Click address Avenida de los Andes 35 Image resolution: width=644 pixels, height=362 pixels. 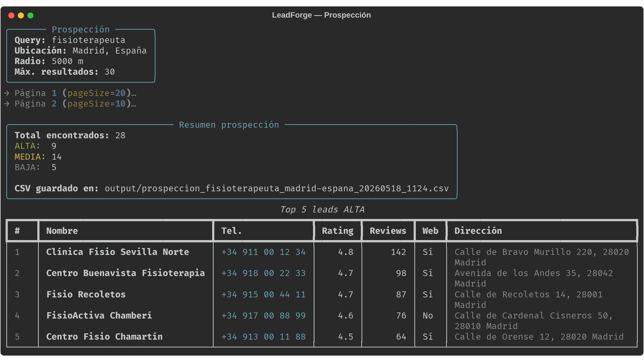coord(534,278)
